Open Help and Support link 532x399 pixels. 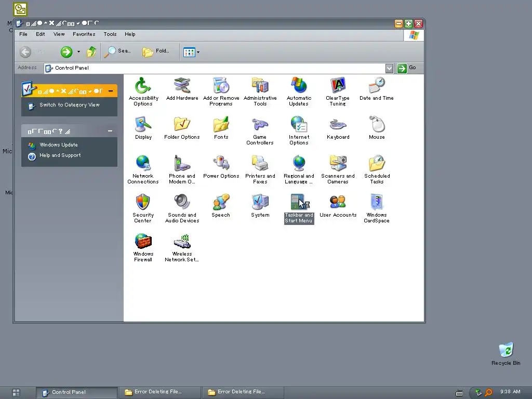tap(60, 155)
